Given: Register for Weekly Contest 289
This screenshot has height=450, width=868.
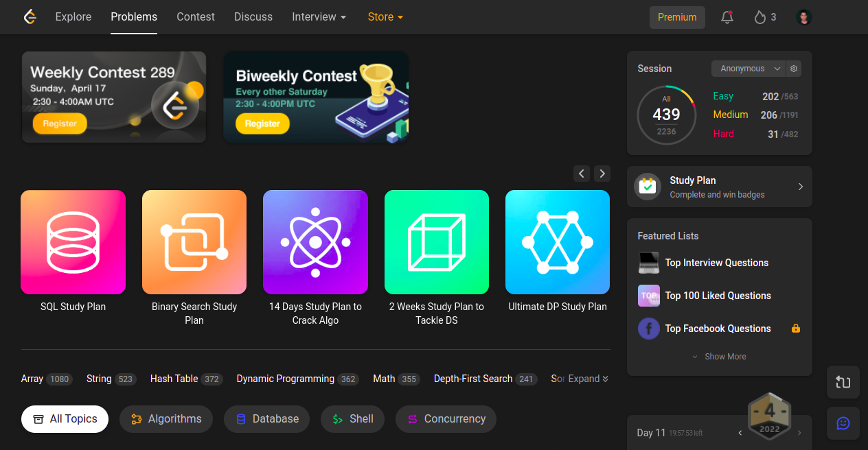Looking at the screenshot, I should (60, 123).
